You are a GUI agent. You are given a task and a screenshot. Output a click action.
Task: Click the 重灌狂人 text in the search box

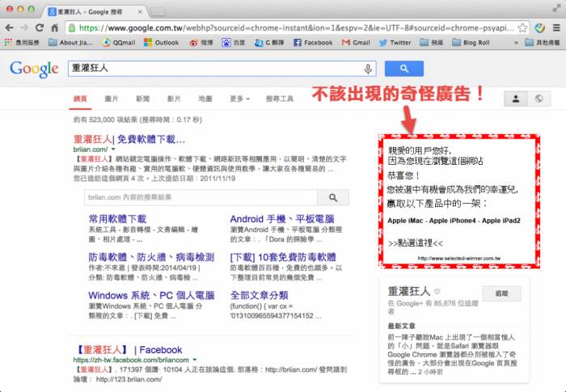coord(90,68)
